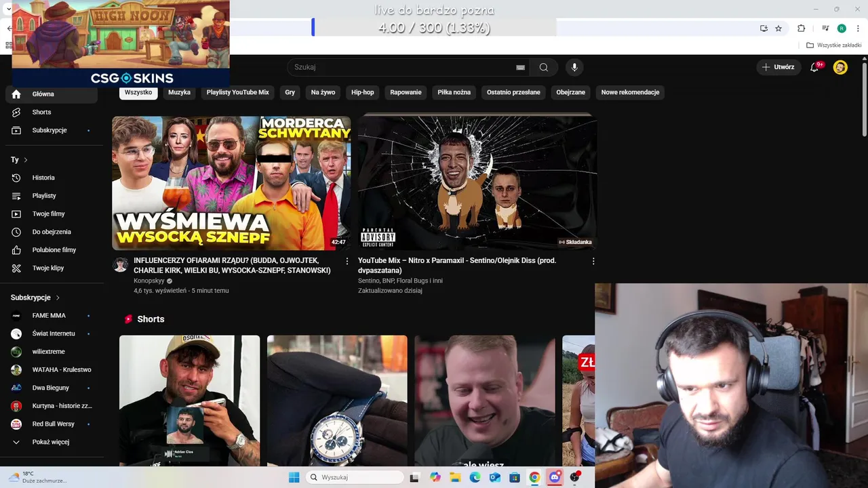Open the Playlisty icon in sidebar

tap(16, 196)
